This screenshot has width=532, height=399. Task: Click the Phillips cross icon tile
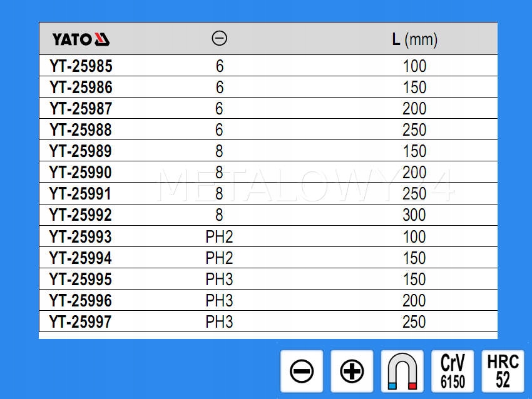(x=352, y=371)
